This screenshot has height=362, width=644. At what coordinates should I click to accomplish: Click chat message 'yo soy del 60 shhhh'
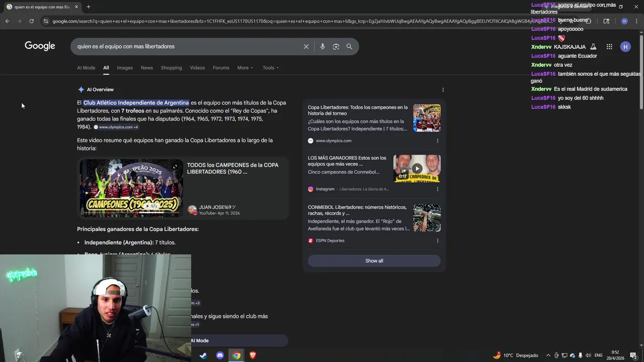(x=581, y=98)
